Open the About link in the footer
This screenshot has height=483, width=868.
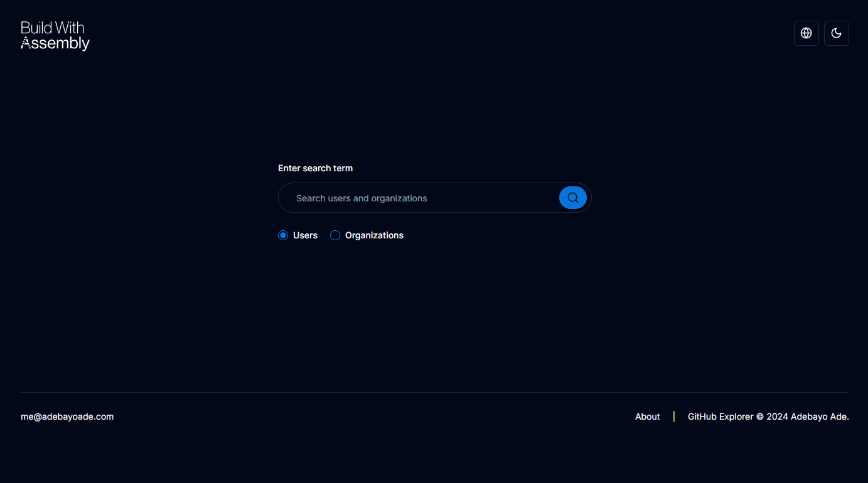pyautogui.click(x=647, y=417)
